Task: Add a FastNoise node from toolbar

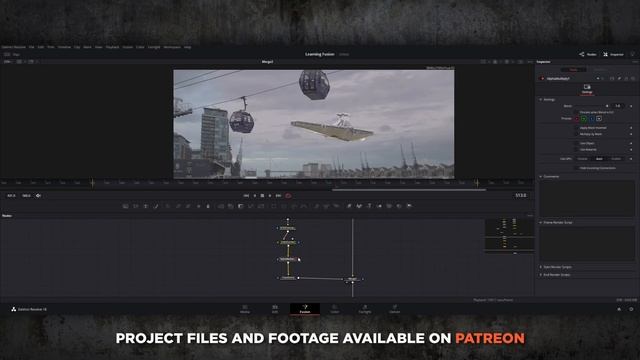Action: 136,206
